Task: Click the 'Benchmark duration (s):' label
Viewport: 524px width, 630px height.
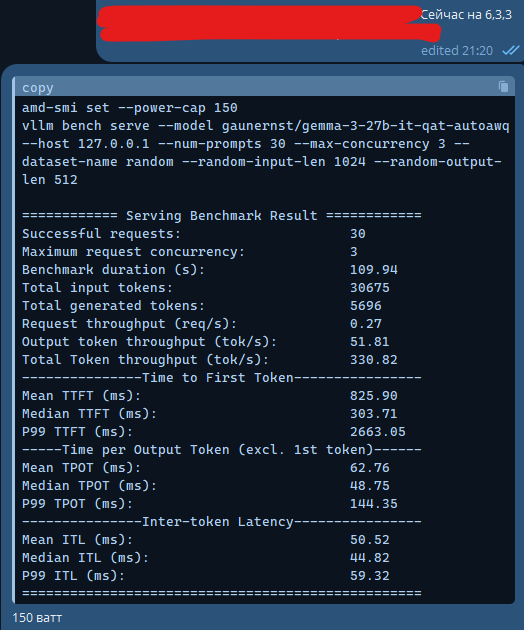Action: (x=113, y=270)
